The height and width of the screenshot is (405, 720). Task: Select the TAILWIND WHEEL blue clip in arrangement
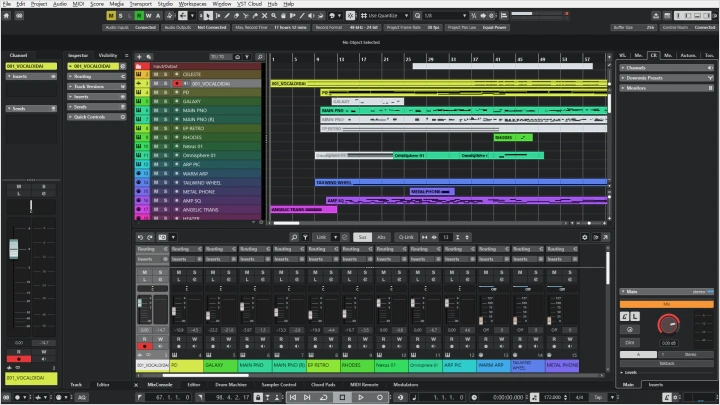click(461, 182)
